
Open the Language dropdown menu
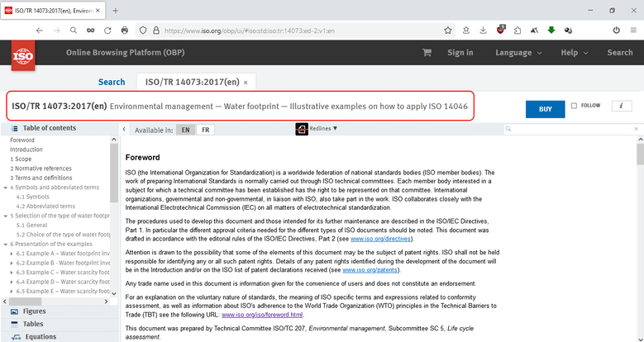click(518, 53)
